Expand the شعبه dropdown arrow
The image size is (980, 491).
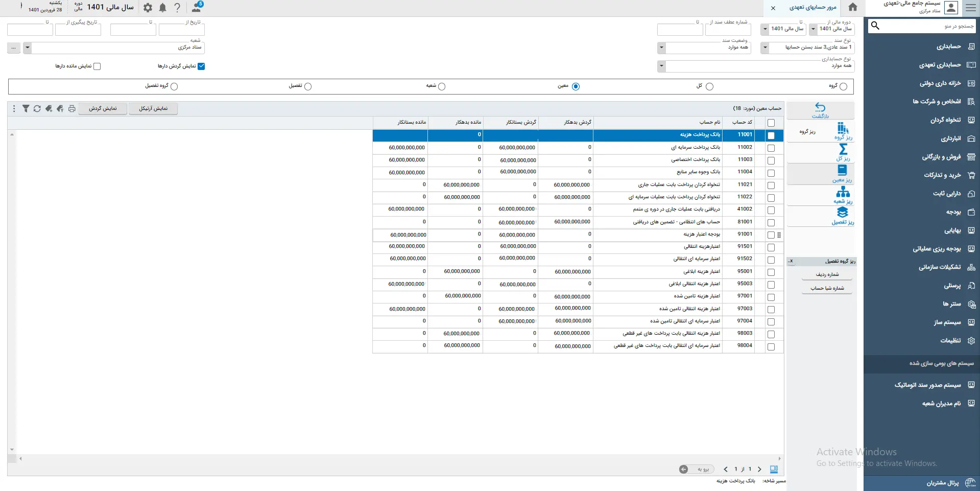(28, 48)
